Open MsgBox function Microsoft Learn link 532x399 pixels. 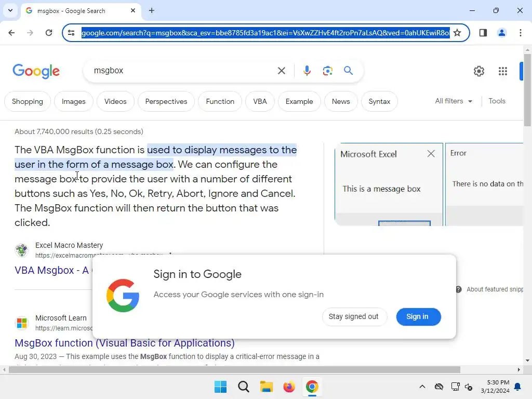click(125, 343)
